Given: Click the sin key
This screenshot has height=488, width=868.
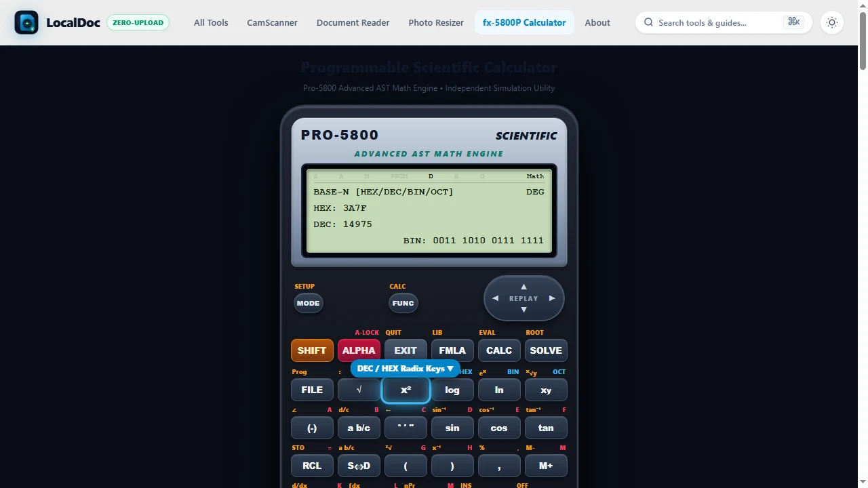Looking at the screenshot, I should [x=452, y=428].
